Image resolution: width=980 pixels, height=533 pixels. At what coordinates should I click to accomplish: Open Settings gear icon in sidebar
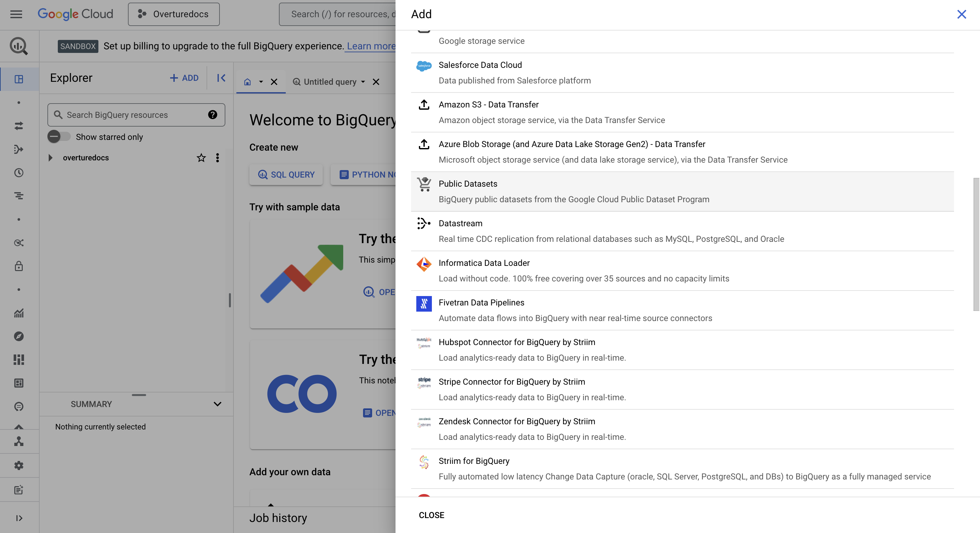pos(19,465)
